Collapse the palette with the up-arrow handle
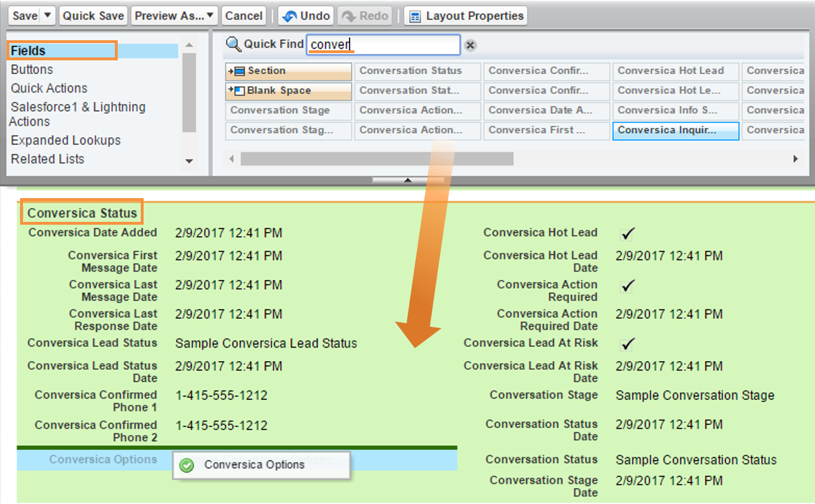The image size is (815, 504). click(408, 180)
